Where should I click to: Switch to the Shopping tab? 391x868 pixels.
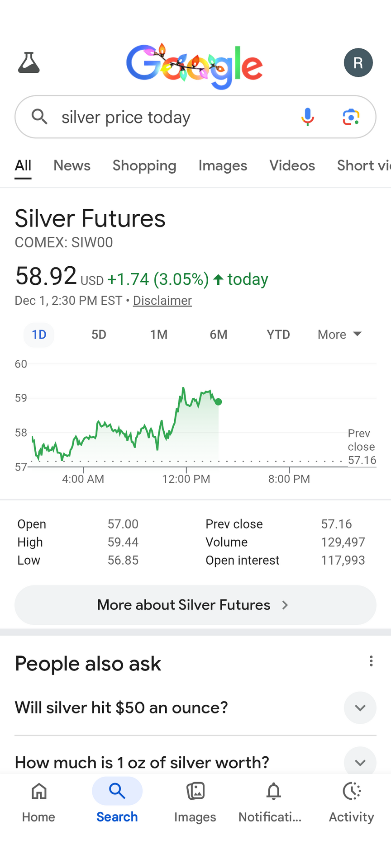(144, 165)
